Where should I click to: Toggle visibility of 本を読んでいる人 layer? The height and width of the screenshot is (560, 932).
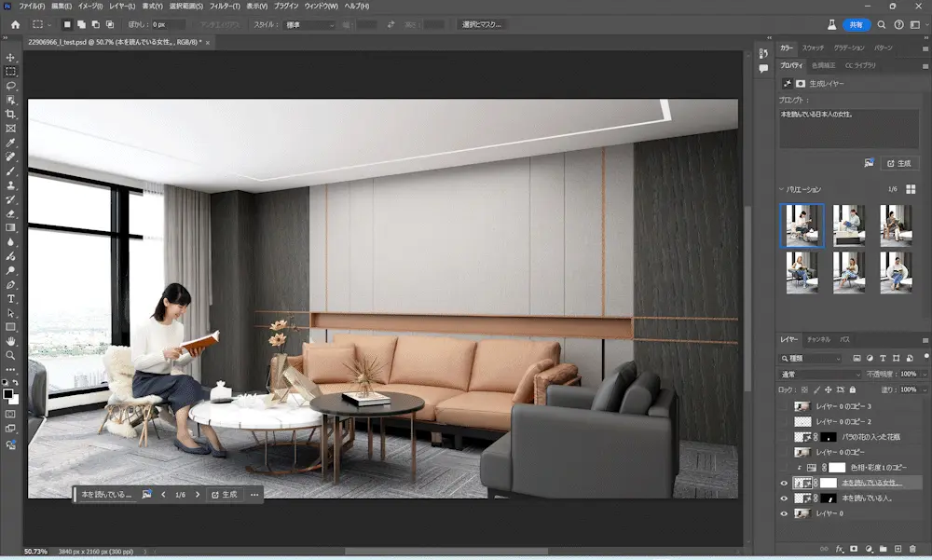[x=784, y=499]
